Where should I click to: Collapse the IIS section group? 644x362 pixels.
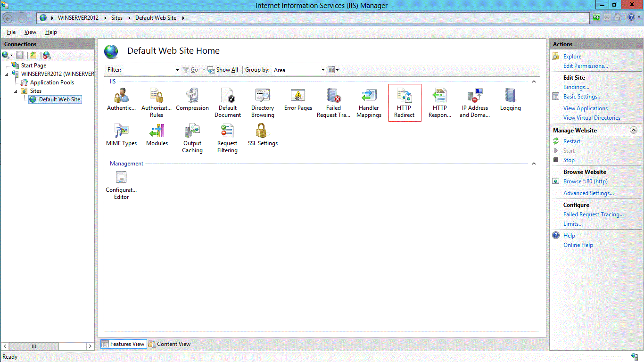[534, 82]
